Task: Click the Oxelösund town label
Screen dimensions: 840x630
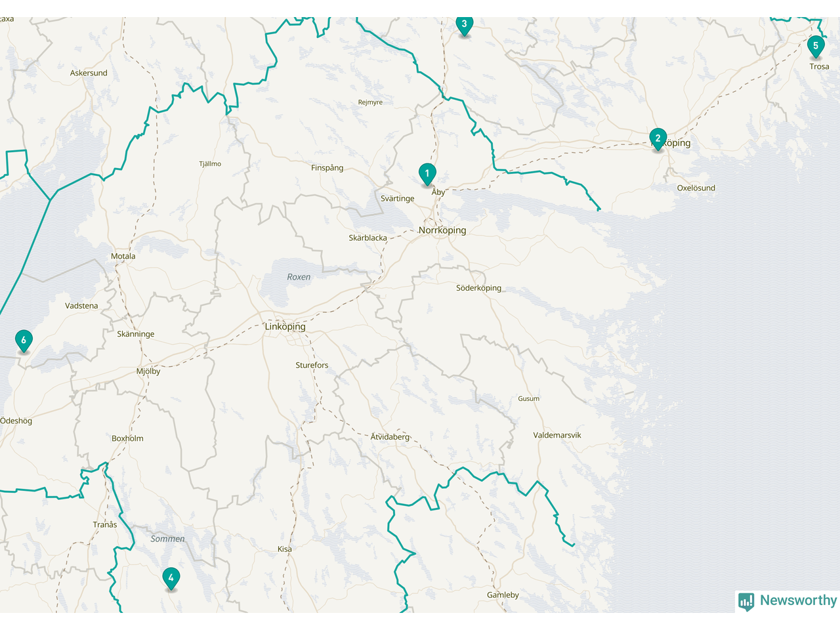Action: click(696, 188)
